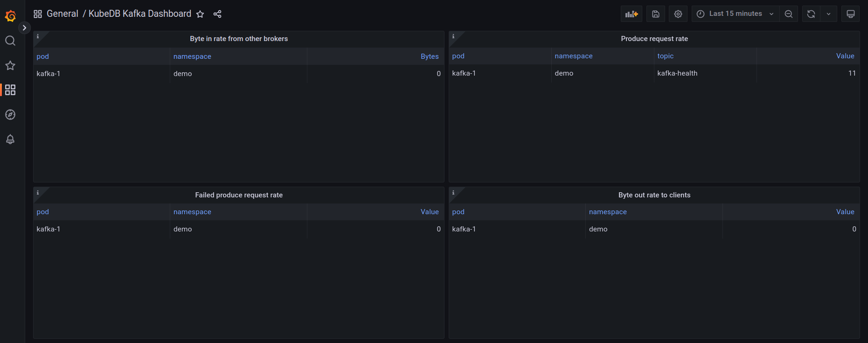
Task: Open the Alerting bell icon
Action: pos(10,140)
